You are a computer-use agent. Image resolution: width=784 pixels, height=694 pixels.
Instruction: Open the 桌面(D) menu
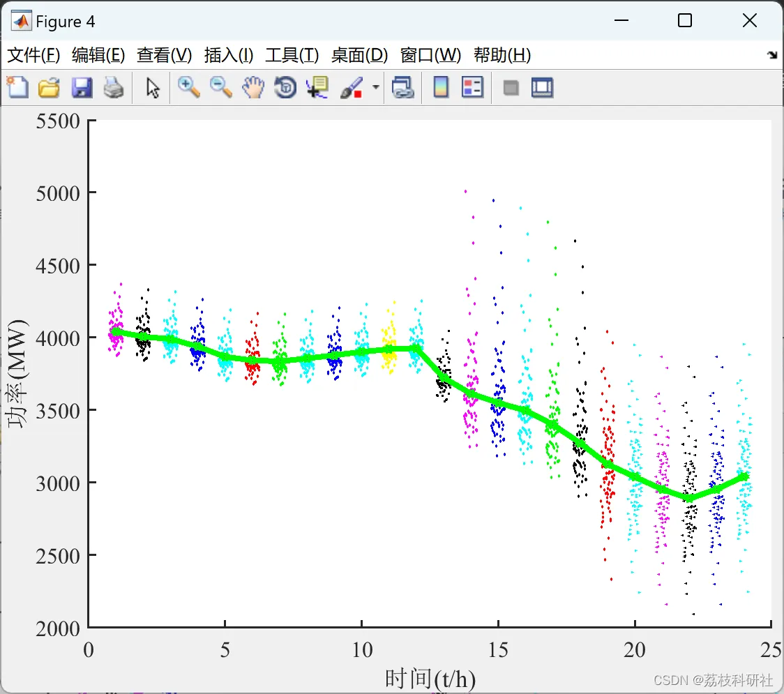(359, 55)
